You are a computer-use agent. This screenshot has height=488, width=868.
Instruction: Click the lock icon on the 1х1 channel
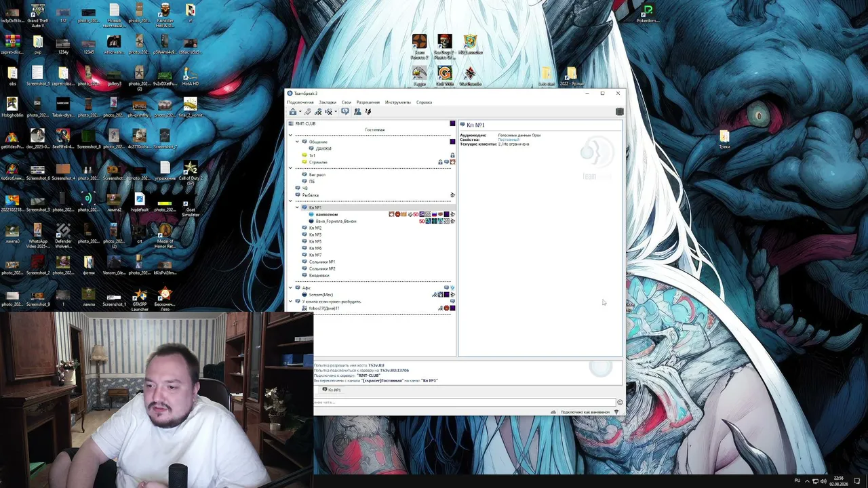pos(452,155)
